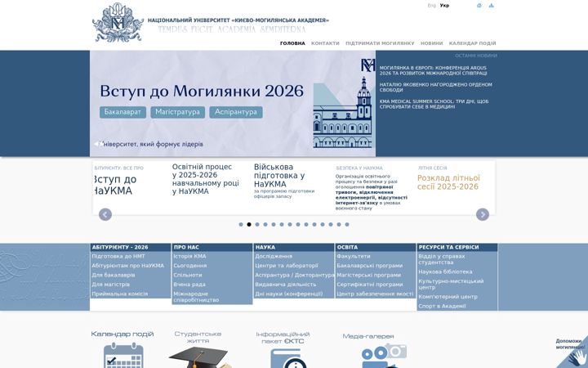Open Магістерські програми link
This screenshot has width=588, height=368.
[x=369, y=275]
